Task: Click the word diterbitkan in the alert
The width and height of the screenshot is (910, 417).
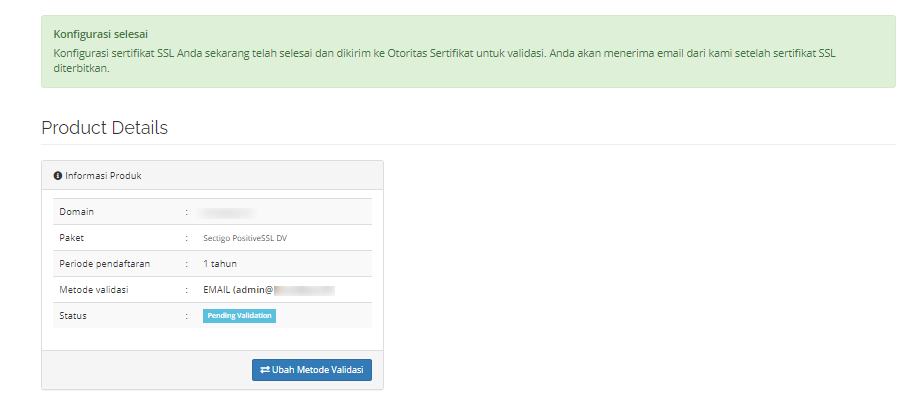Action: tap(81, 68)
